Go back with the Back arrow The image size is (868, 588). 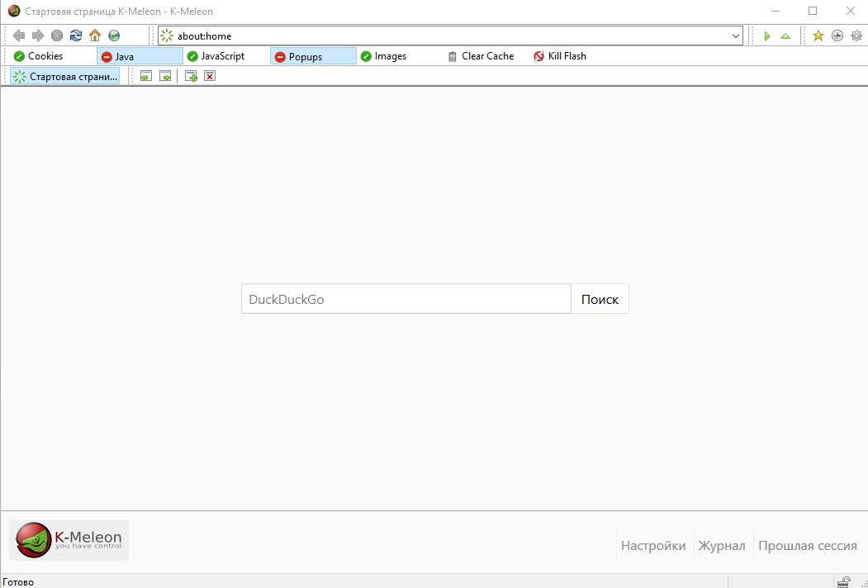19,36
